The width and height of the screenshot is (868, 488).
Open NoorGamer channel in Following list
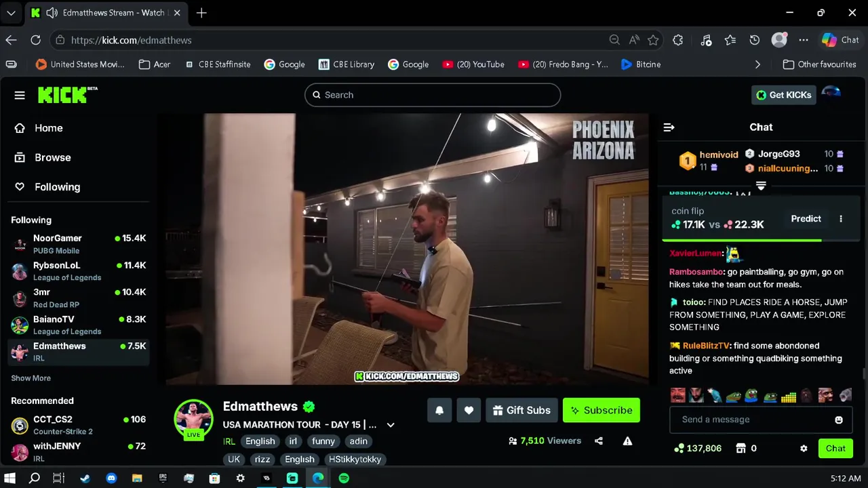pyautogui.click(x=79, y=244)
